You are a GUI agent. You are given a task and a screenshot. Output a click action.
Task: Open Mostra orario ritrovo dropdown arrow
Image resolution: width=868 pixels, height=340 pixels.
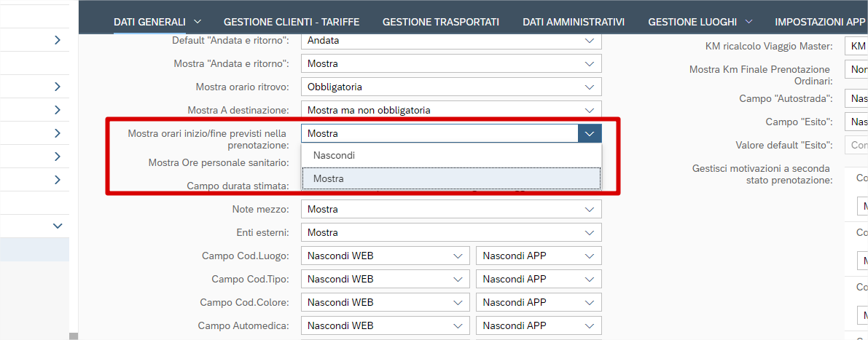coord(589,87)
